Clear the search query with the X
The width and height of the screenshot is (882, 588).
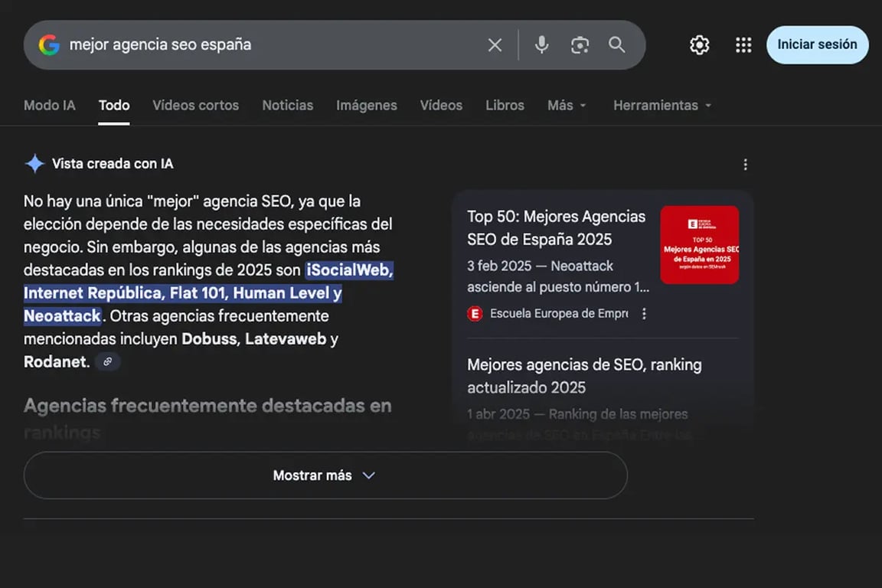(x=495, y=44)
